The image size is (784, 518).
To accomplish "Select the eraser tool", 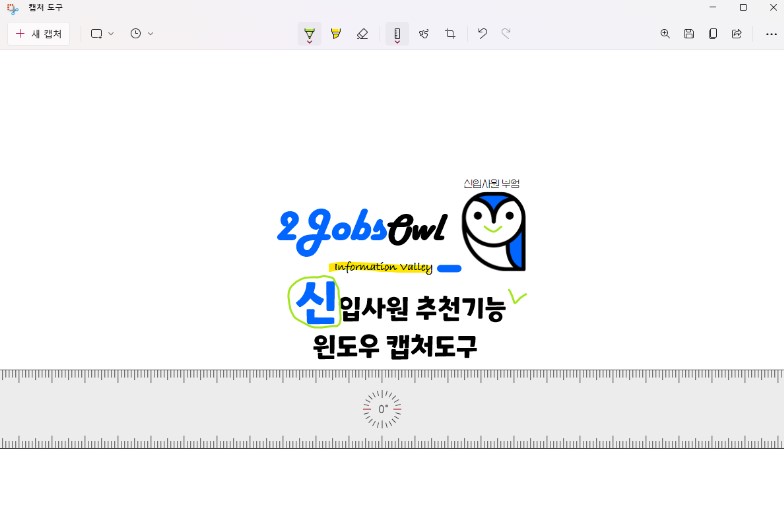I will coord(362,34).
